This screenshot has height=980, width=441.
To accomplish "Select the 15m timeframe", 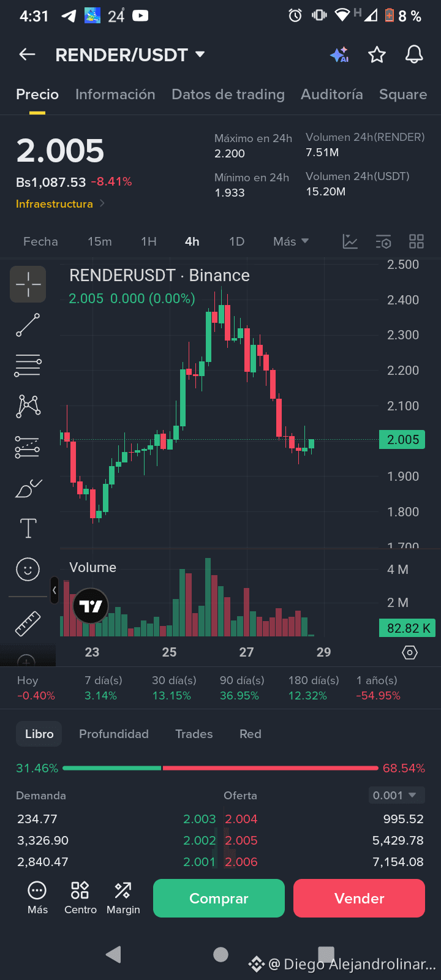I will [x=100, y=241].
